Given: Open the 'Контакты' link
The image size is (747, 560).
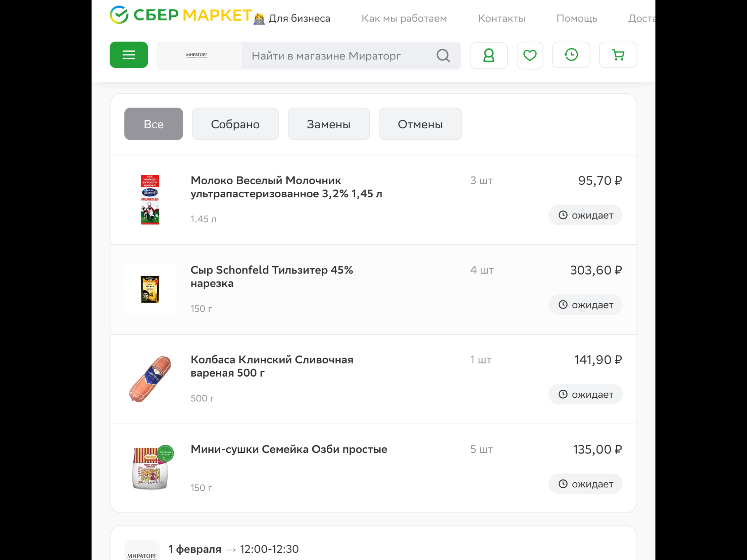Looking at the screenshot, I should click(x=502, y=18).
